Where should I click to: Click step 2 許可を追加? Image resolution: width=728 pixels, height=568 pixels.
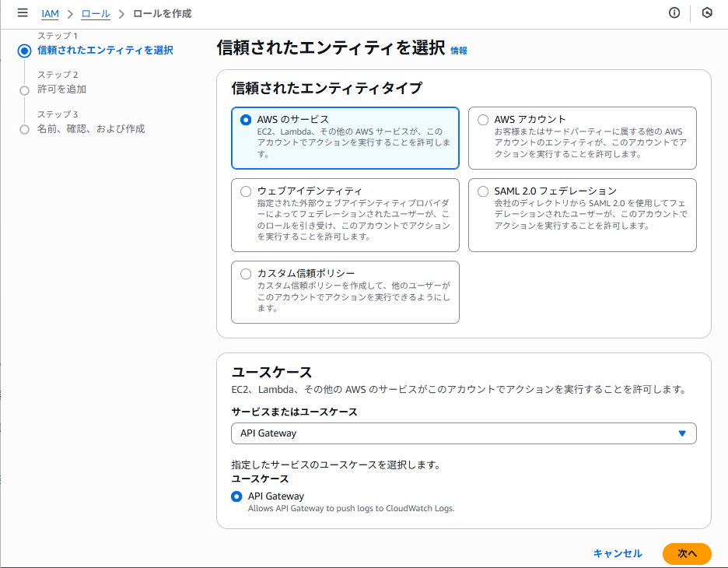pyautogui.click(x=61, y=89)
